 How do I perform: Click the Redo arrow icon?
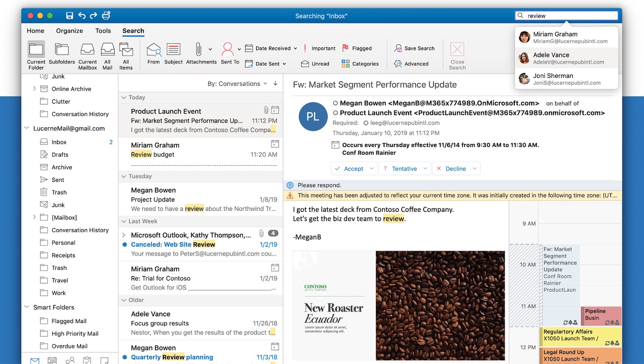coord(93,16)
